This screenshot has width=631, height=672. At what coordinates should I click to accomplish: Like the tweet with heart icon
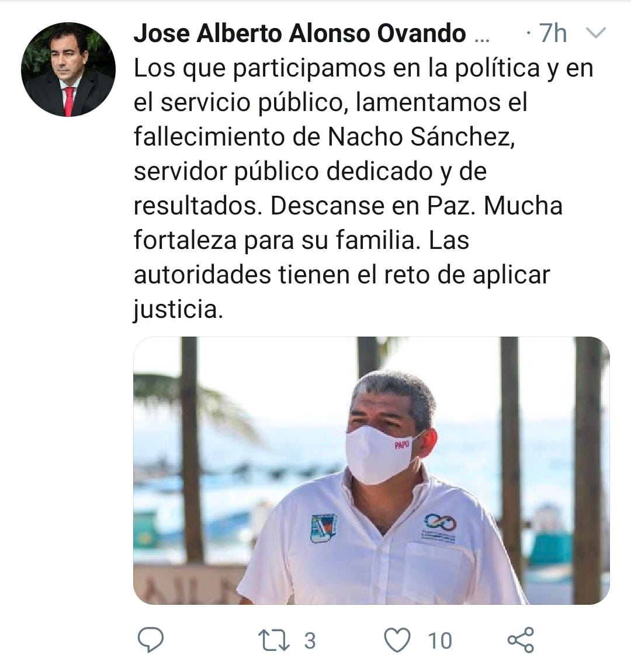[x=397, y=640]
